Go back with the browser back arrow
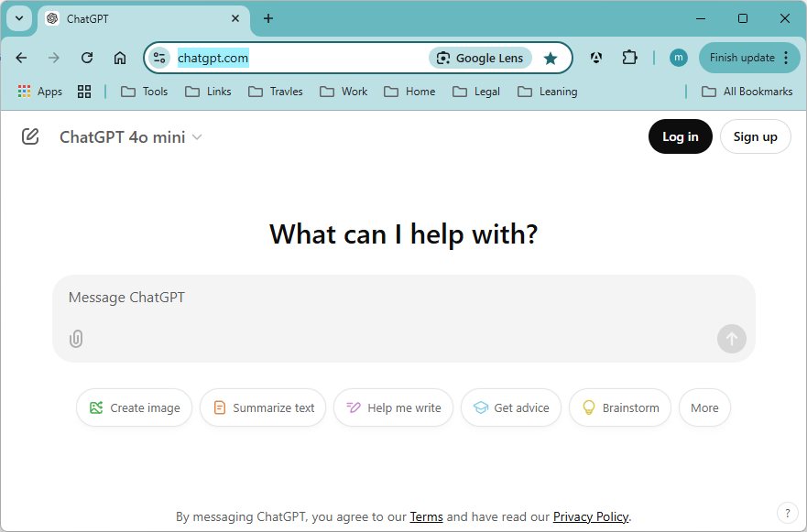This screenshot has width=807, height=532. (21, 58)
